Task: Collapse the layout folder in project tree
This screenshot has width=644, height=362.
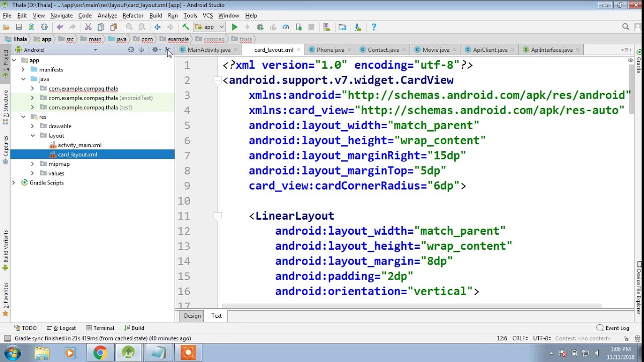Action: pyautogui.click(x=32, y=136)
